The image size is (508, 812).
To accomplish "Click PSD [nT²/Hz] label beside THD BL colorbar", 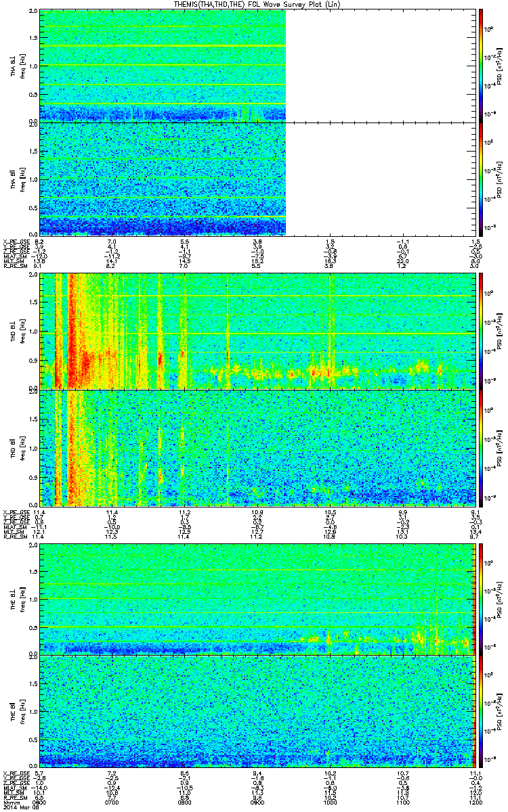I will click(x=500, y=330).
